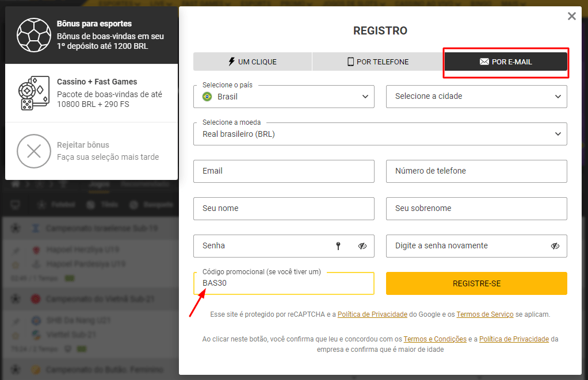Click the Seu nome field
The height and width of the screenshot is (380, 588).
click(284, 209)
